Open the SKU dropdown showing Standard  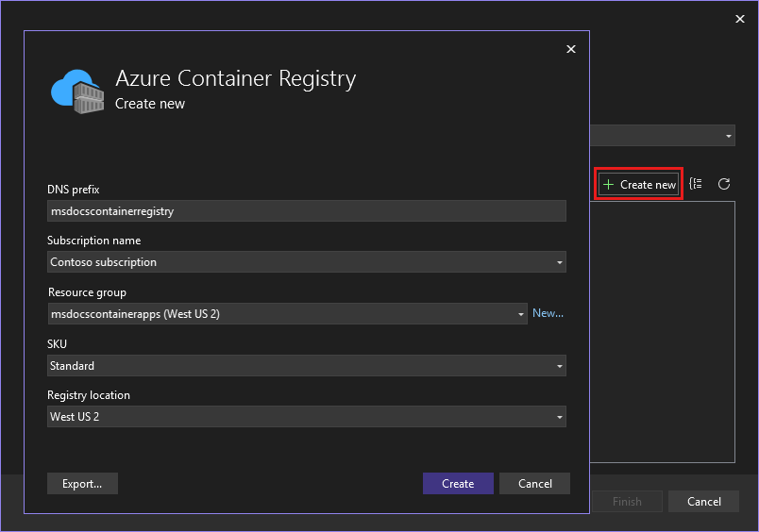[x=307, y=366]
